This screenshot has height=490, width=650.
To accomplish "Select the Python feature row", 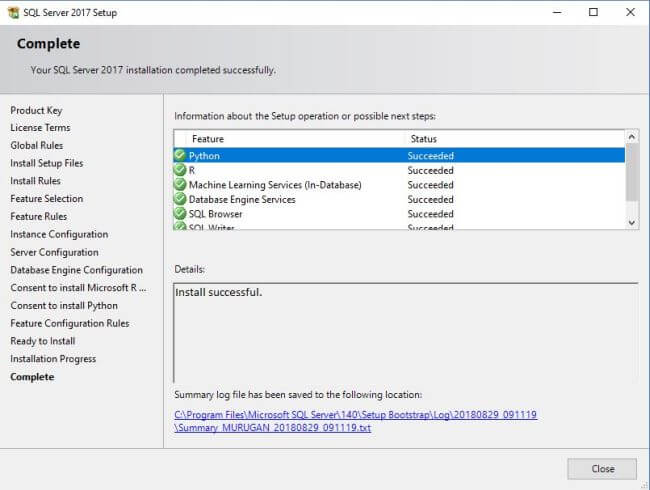I will (399, 155).
